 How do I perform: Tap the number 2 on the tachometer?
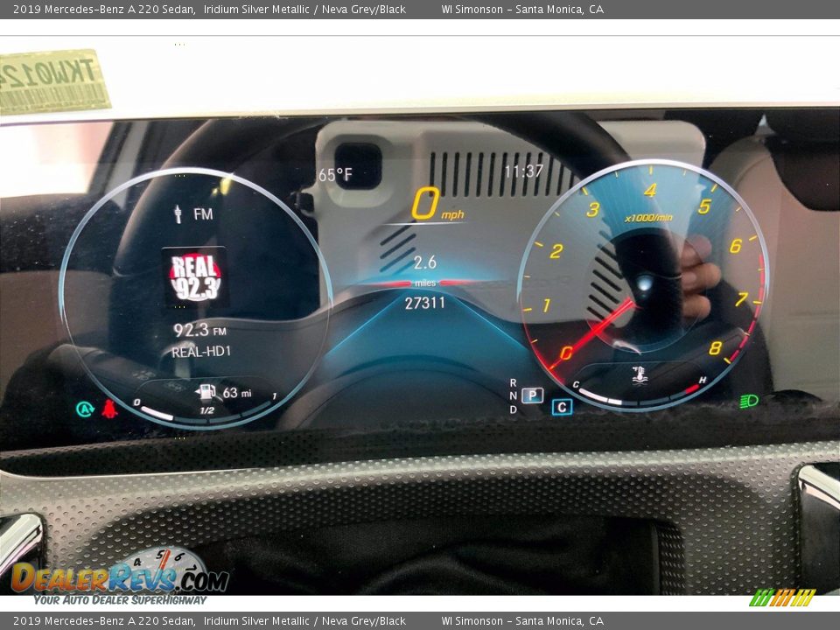[556, 251]
